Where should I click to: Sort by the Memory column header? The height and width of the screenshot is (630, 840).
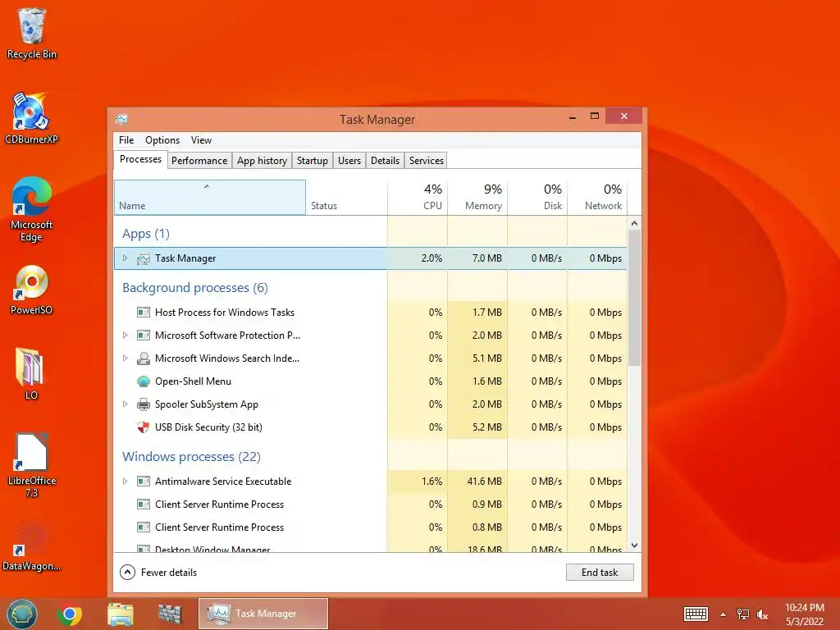point(477,198)
